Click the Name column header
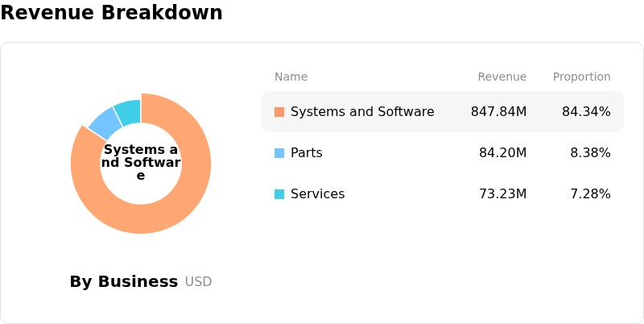This screenshot has width=644, height=324. point(291,77)
